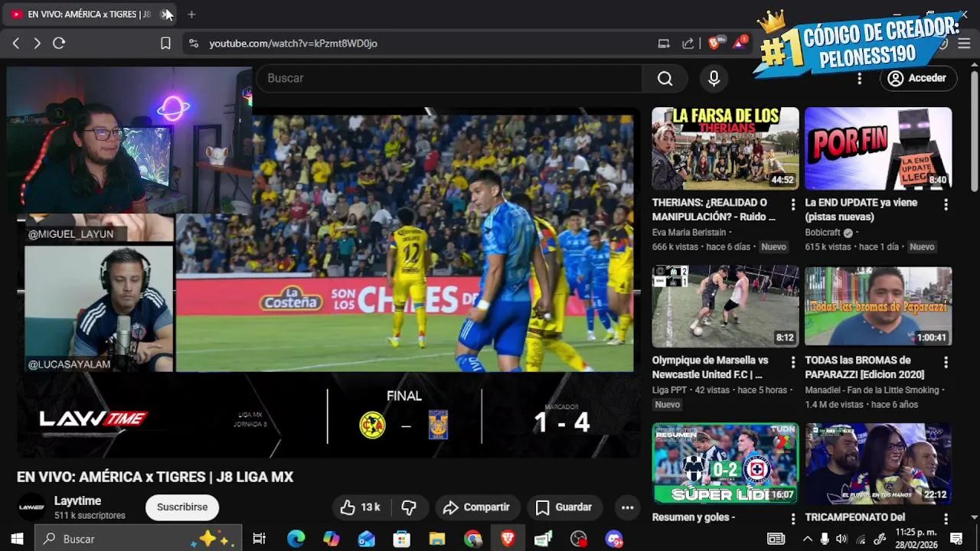Viewport: 980px width, 551px height.
Task: Open options for Olympique de Marsella video
Action: click(792, 362)
